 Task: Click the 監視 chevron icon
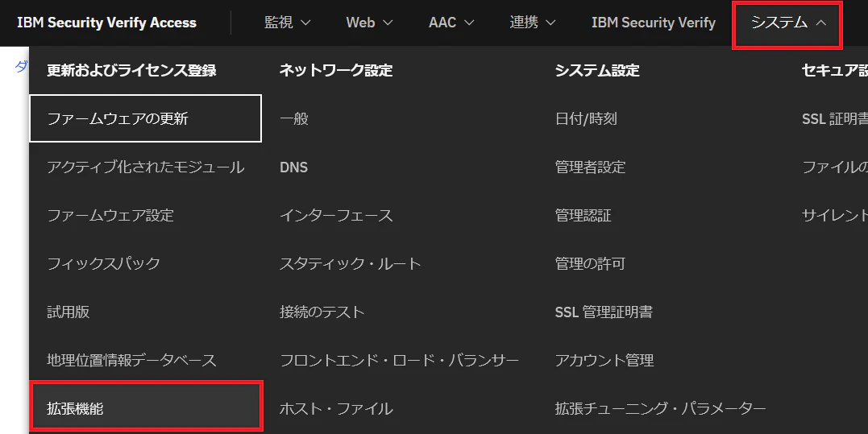click(x=305, y=23)
